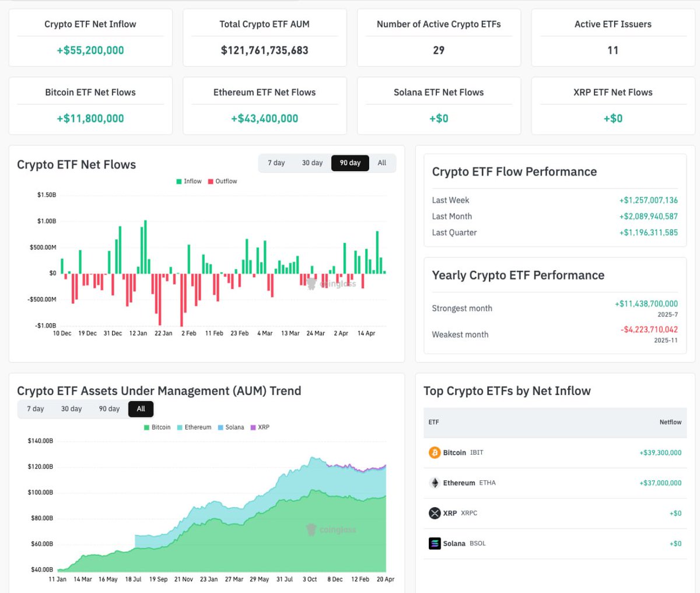Toggle Solana series in AUM legend
Image resolution: width=700 pixels, height=593 pixels.
click(221, 427)
